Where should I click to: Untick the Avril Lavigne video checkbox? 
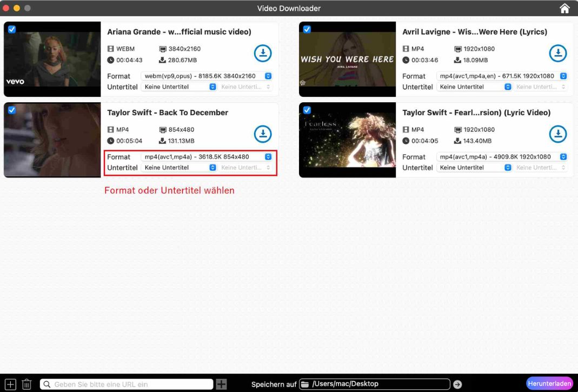click(307, 29)
